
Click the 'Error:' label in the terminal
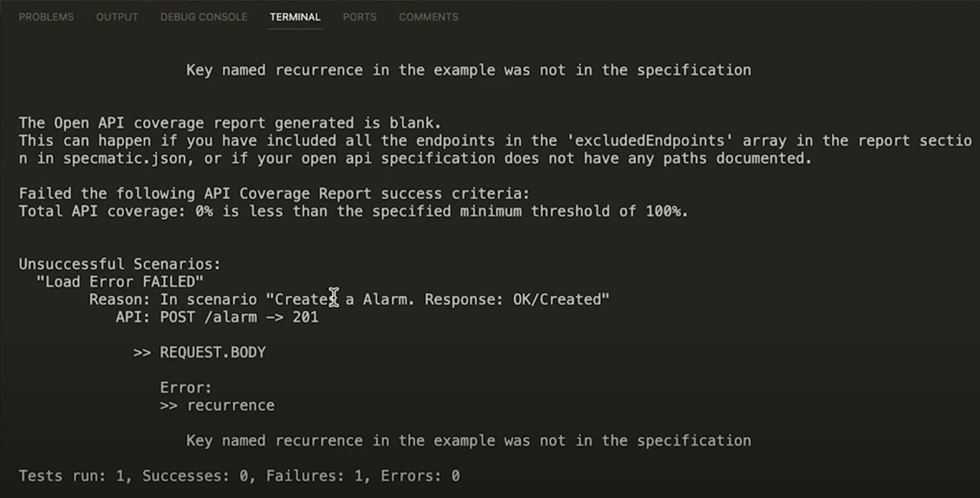186,388
